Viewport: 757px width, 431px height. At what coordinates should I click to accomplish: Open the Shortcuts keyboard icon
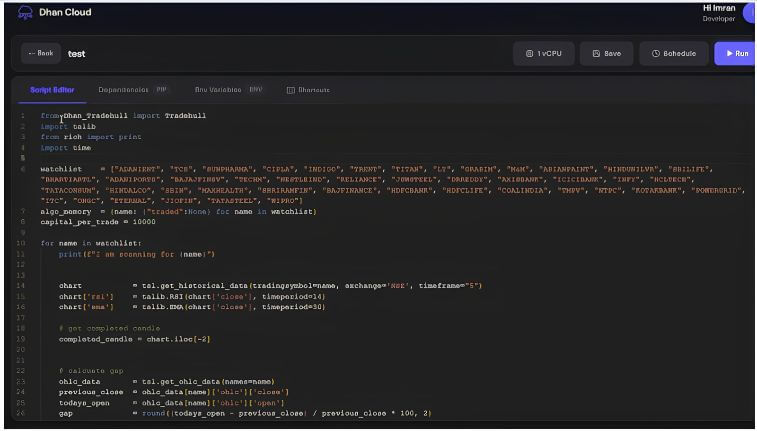(x=290, y=90)
